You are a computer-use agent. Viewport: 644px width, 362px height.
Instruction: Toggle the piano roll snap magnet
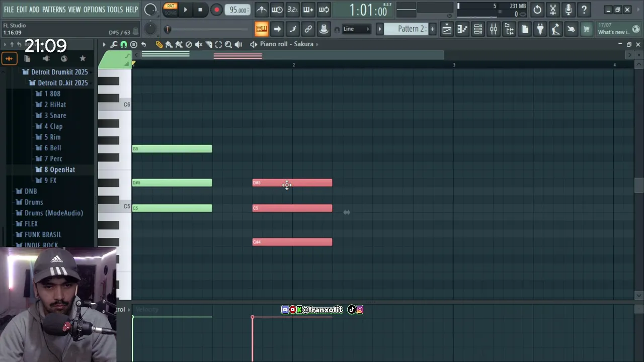pos(124,44)
